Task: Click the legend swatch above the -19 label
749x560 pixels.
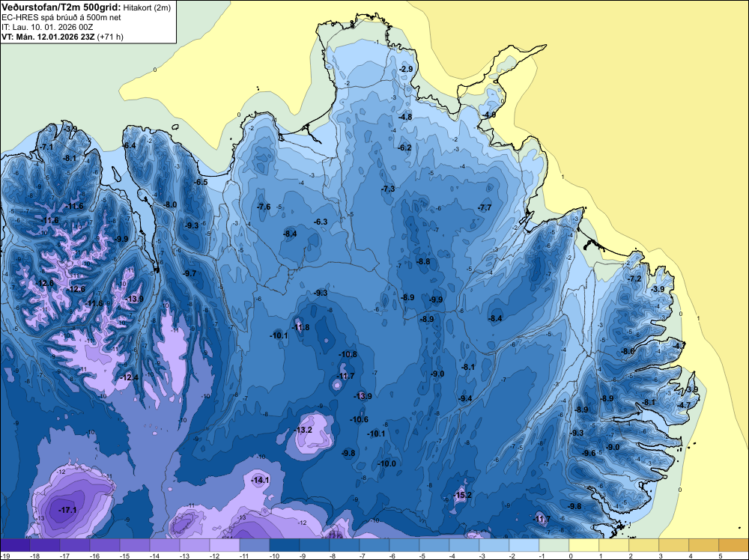Action: (x=15, y=545)
